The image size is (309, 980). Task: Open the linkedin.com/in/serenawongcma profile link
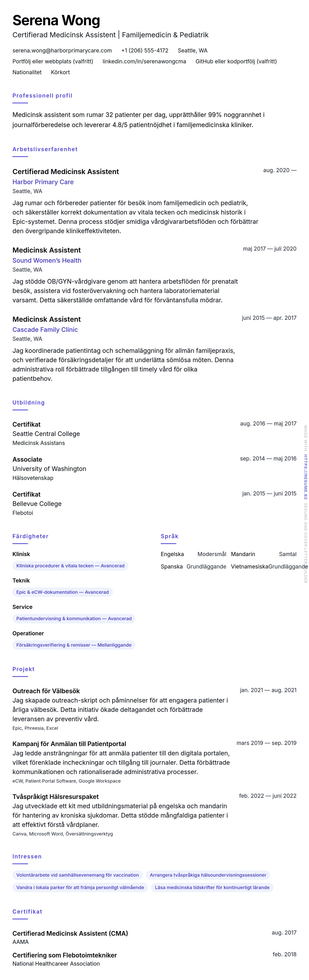144,61
